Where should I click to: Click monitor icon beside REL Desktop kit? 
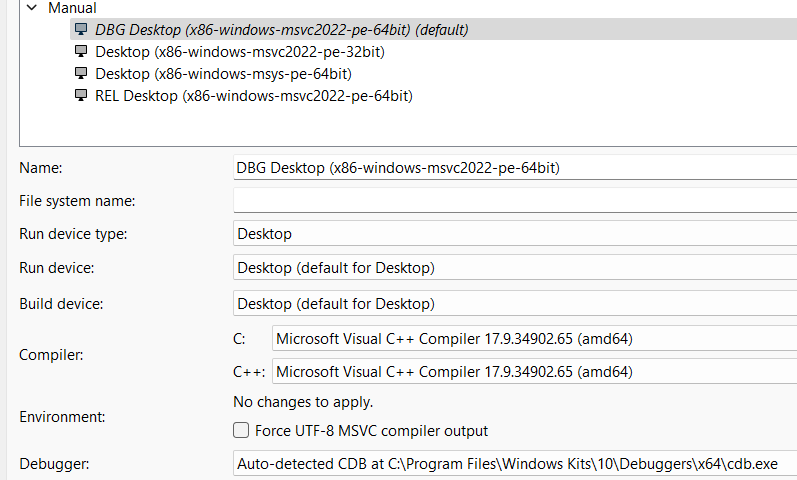click(82, 96)
